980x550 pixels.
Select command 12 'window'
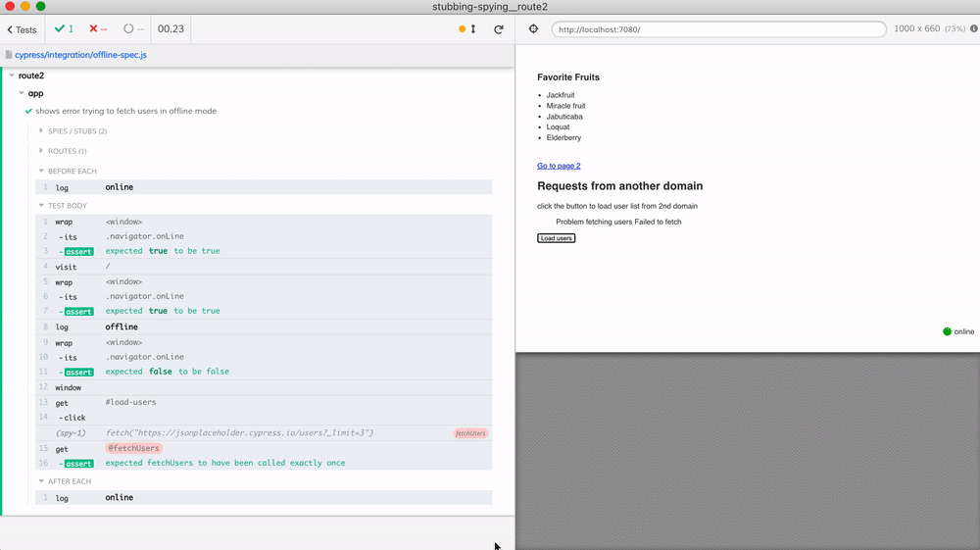coord(264,387)
